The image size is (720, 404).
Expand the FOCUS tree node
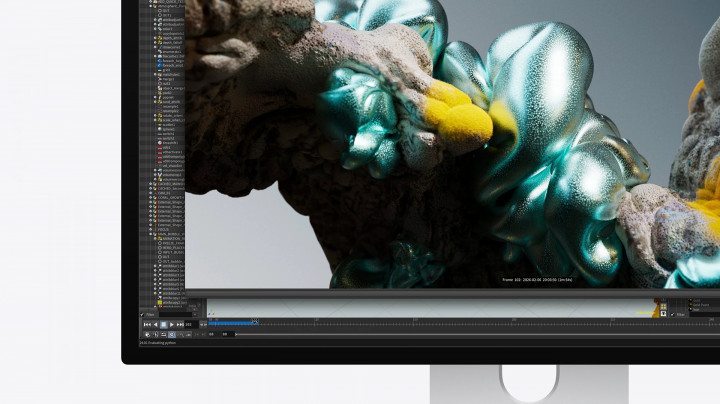click(151, 230)
